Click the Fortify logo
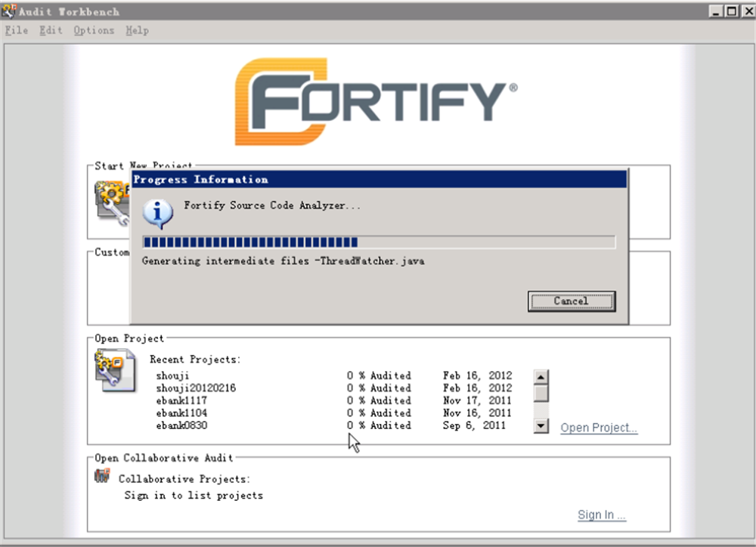Viewport: 756px width, 547px height. 376,102
